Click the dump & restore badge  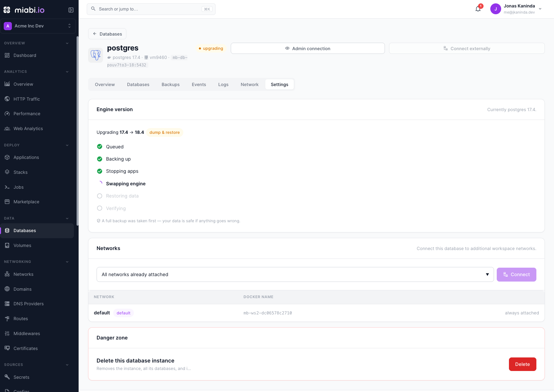point(165,132)
